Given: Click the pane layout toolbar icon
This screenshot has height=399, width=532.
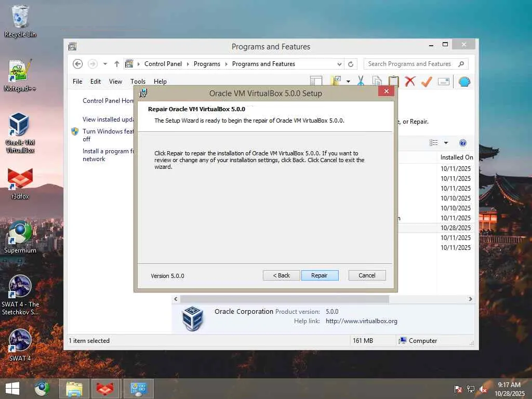Looking at the screenshot, I should 316,82.
